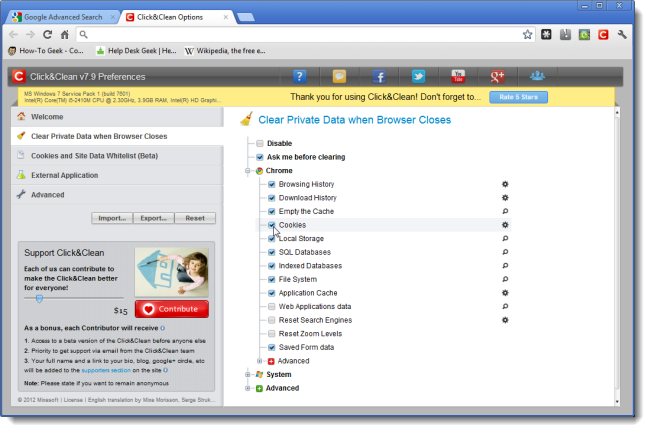Uncheck the Download History checkbox
Viewport: 650px width, 432px height.
(x=272, y=198)
